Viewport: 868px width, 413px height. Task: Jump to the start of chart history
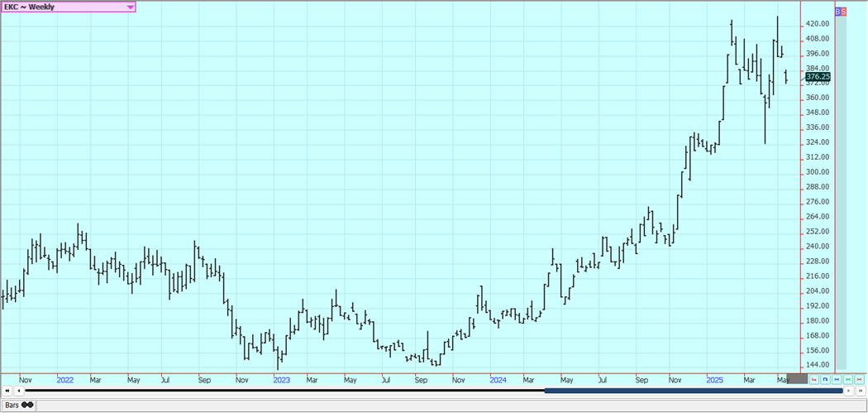7,391
